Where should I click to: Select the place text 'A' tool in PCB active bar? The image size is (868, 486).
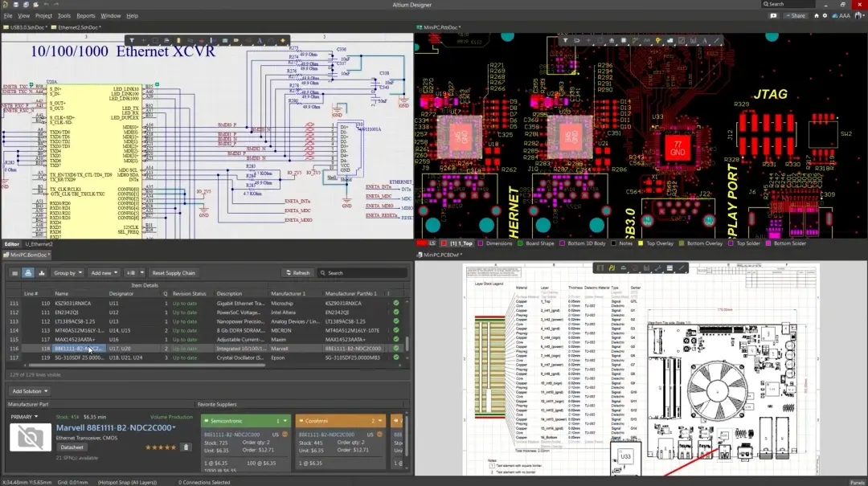[x=705, y=40]
